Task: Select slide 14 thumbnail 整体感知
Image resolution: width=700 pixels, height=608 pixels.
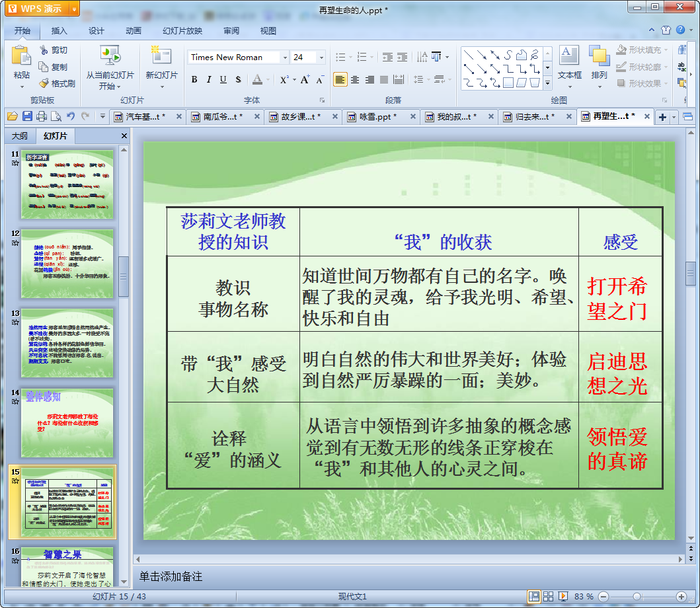Action: [x=67, y=423]
